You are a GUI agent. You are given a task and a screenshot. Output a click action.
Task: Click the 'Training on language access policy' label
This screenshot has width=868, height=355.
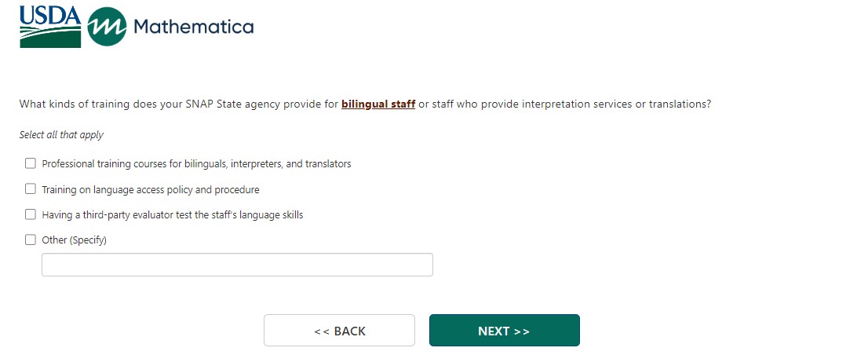click(151, 189)
